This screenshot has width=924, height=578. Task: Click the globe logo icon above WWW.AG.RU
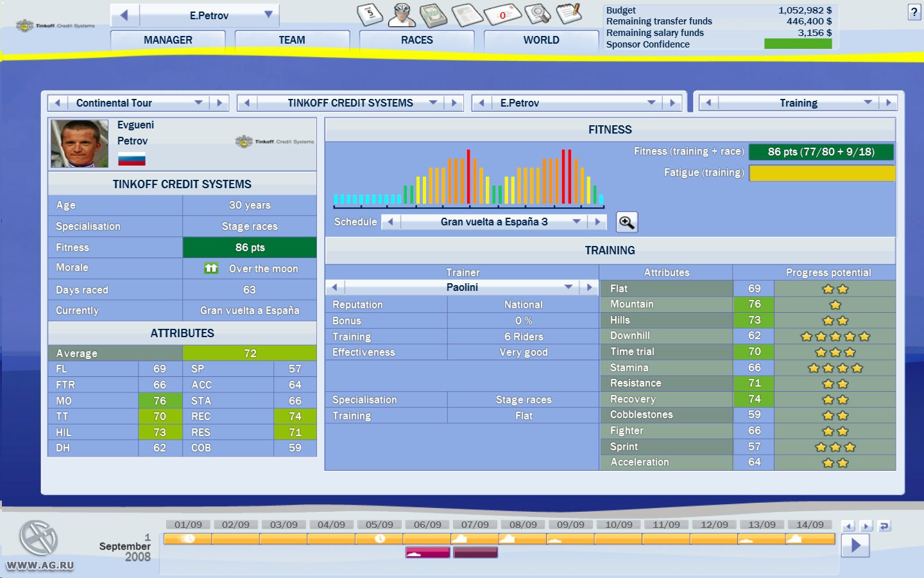pos(38,538)
